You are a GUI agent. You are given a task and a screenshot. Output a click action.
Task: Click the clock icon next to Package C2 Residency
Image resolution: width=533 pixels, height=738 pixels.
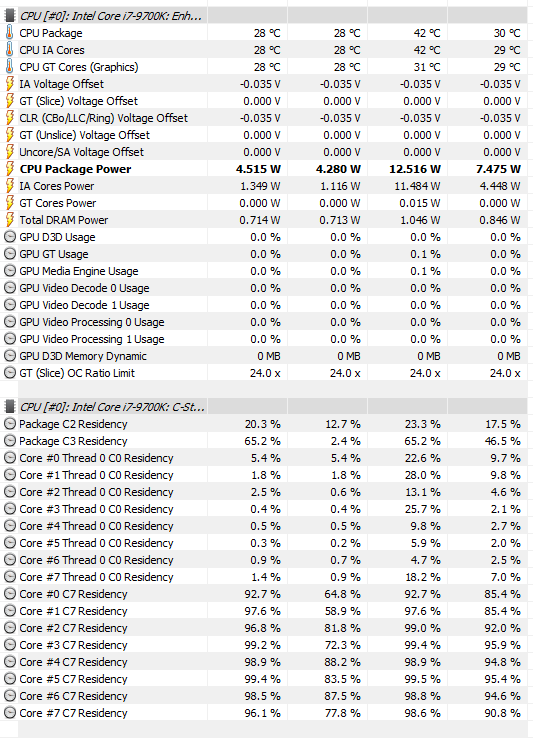click(9, 424)
